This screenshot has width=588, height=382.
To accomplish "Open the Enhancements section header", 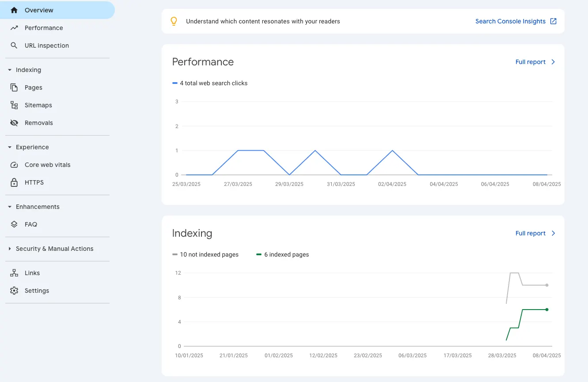I will 34,206.
